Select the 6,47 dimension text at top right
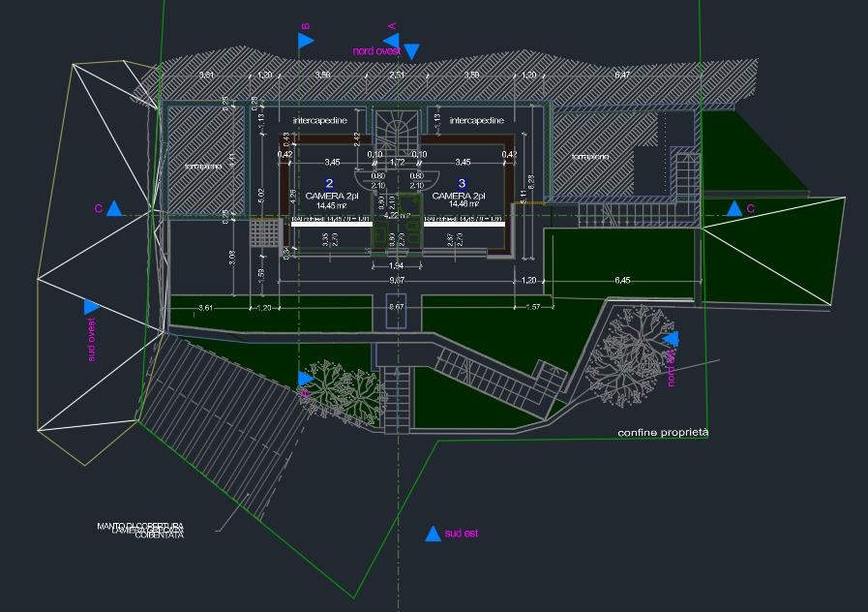The height and width of the screenshot is (612, 868). pos(621,75)
